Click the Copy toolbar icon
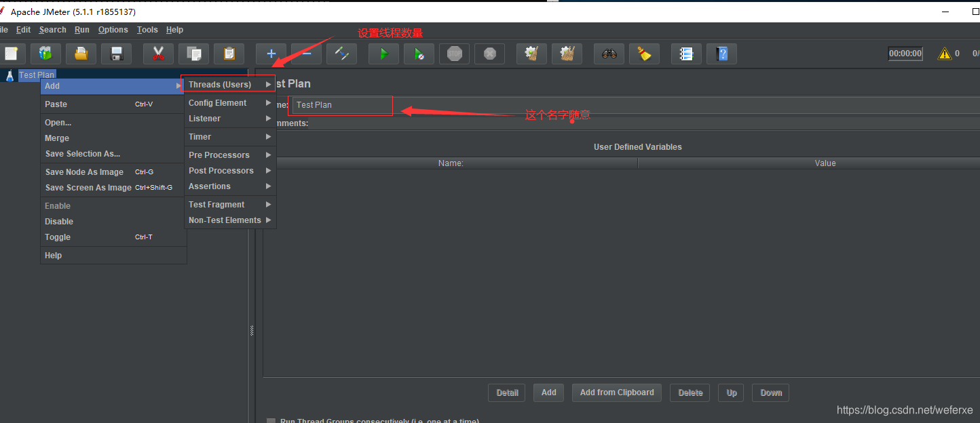The image size is (980, 423). tap(194, 54)
